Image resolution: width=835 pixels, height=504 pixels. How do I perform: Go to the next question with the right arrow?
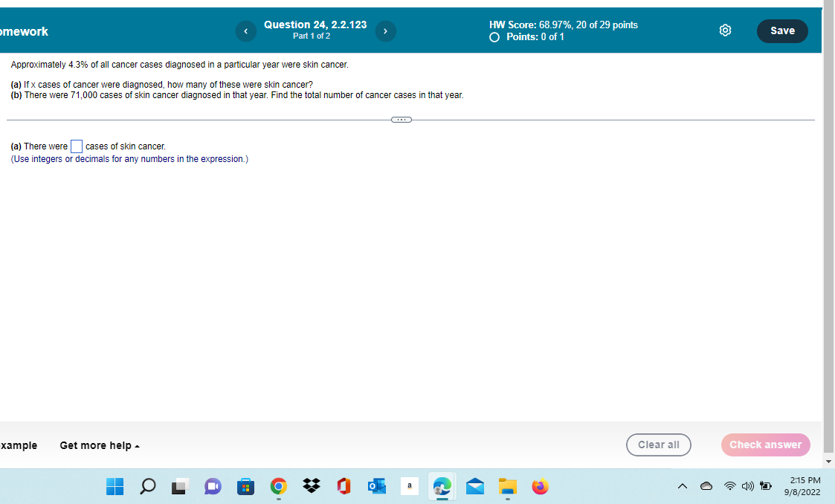(385, 30)
